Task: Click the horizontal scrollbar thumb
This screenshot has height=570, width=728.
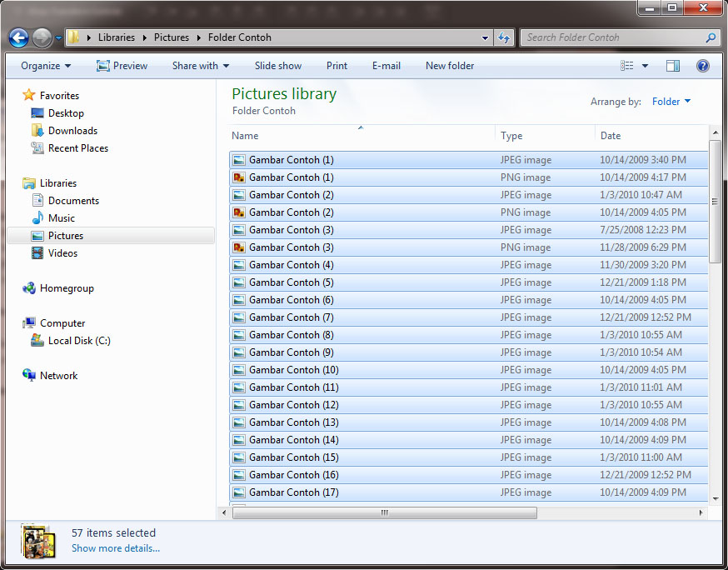Action: (x=384, y=512)
